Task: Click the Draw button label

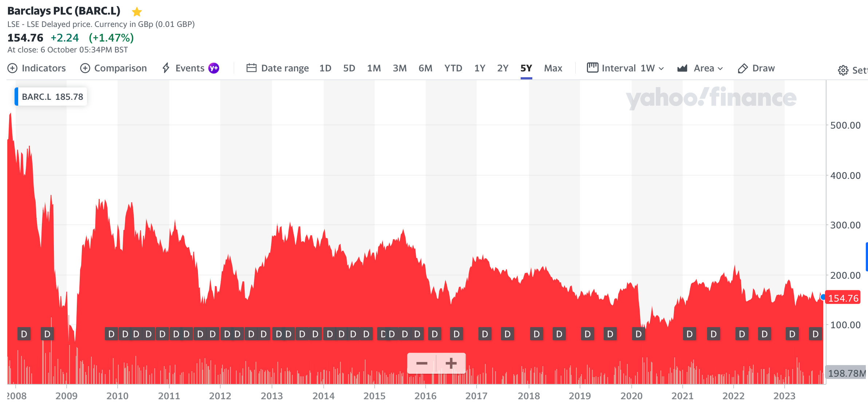Action: click(764, 68)
